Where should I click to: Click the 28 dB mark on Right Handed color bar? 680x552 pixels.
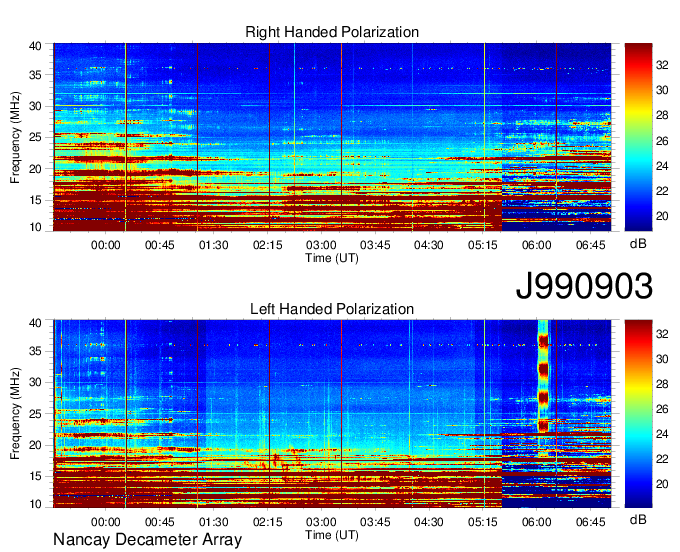(662, 115)
